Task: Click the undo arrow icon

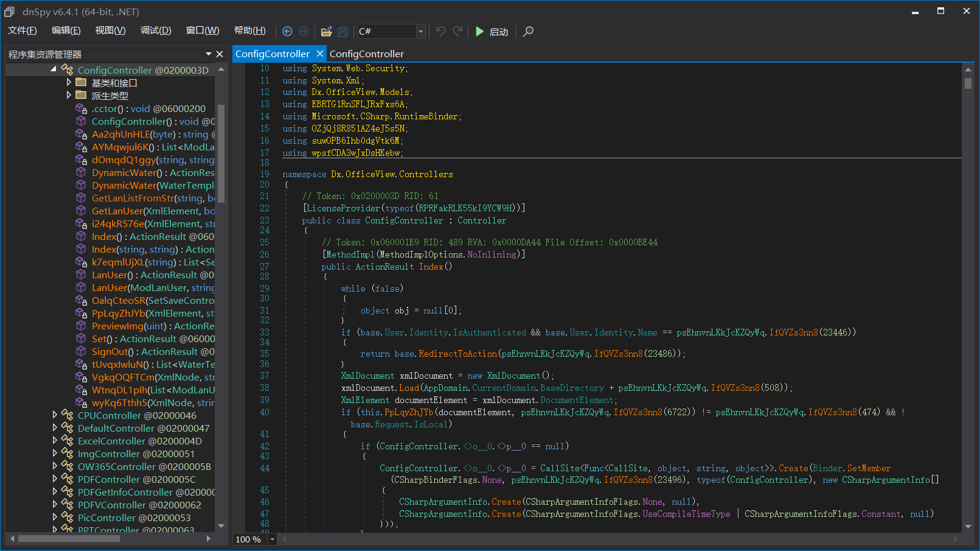Action: (441, 31)
